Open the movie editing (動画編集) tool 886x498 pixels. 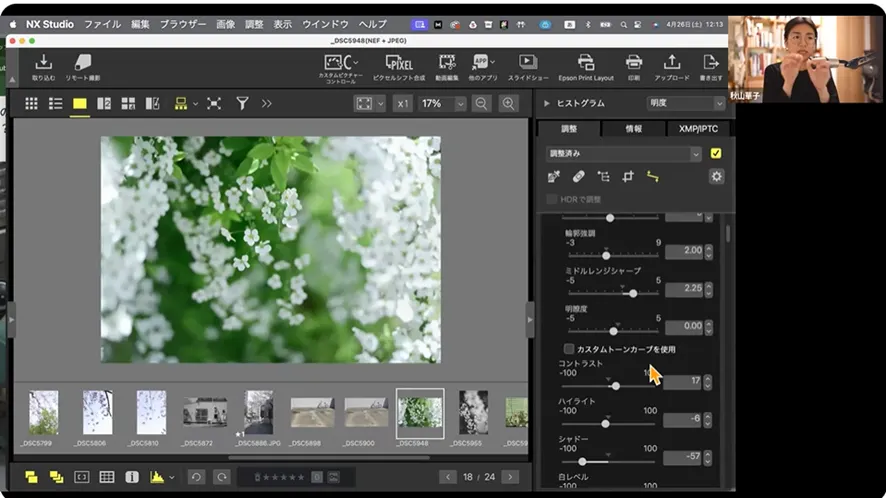(x=447, y=67)
